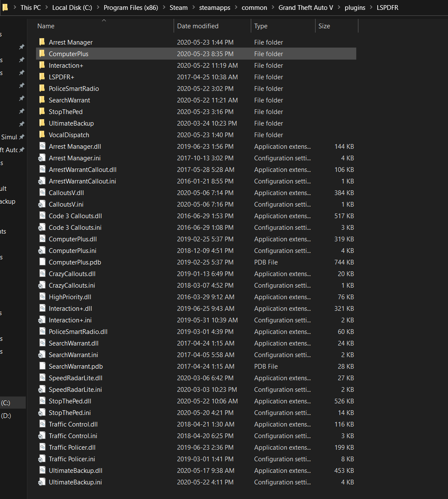This screenshot has height=499, width=448.
Task: Click the Arrest Manager.dll file icon
Action: pos(42,146)
